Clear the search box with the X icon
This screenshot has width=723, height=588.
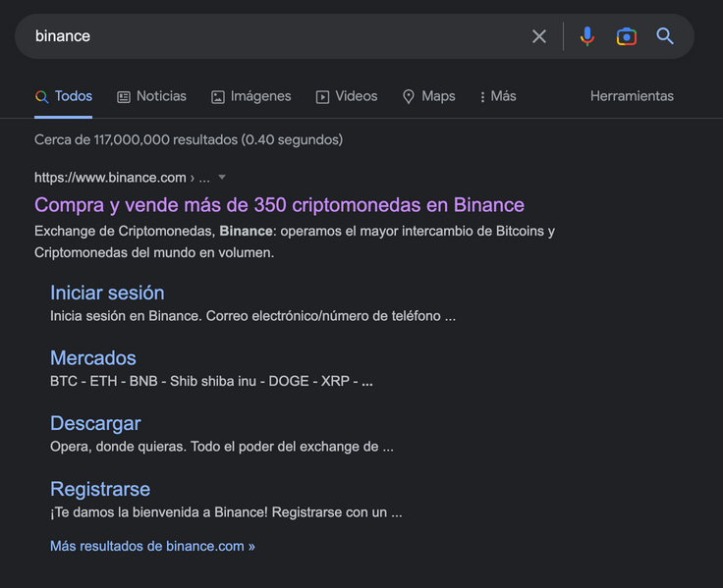(x=539, y=36)
